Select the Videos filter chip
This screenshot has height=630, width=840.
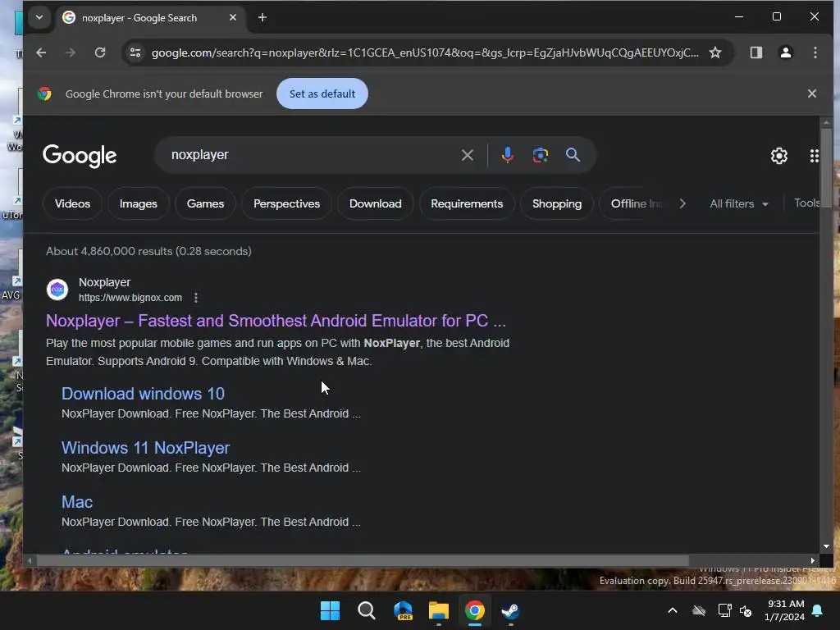tap(72, 203)
